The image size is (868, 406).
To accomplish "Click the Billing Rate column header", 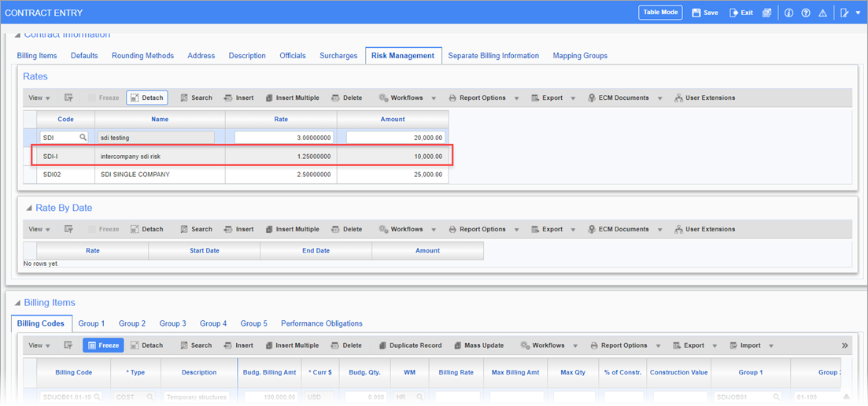I will (456, 372).
